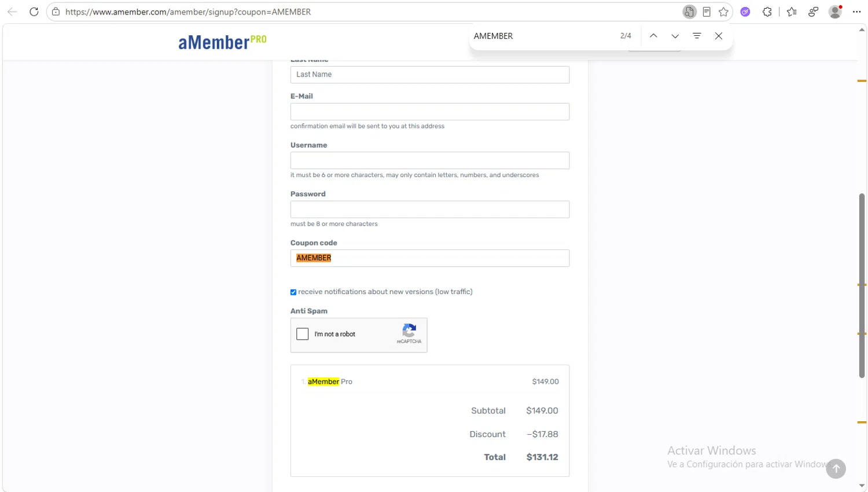868x492 pixels.
Task: Click the 2/4 match counter
Action: click(626, 36)
